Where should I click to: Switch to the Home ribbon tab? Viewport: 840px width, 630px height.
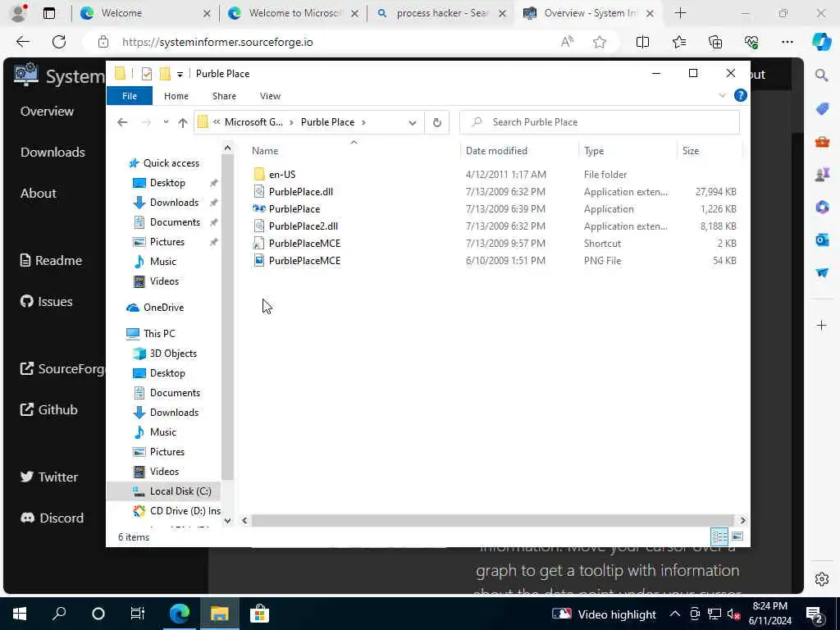point(176,96)
